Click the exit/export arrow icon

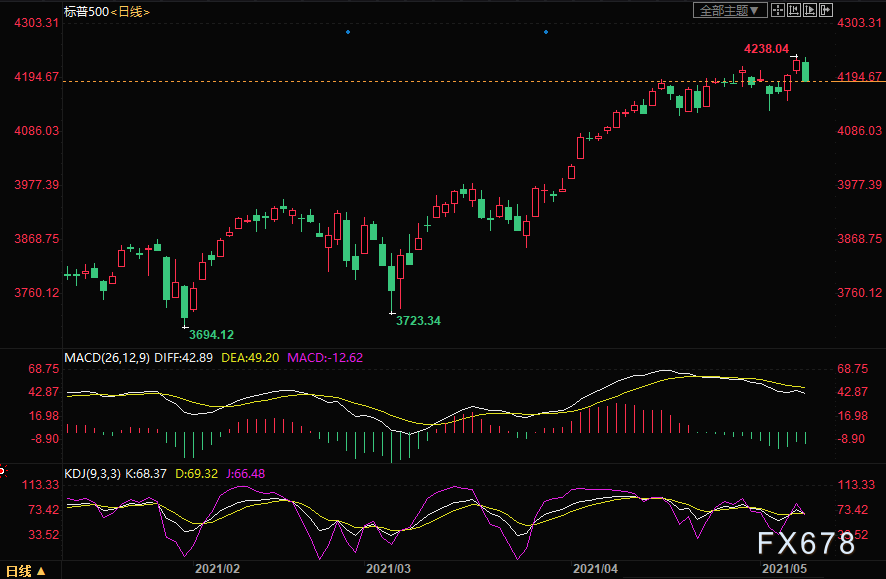click(x=826, y=10)
